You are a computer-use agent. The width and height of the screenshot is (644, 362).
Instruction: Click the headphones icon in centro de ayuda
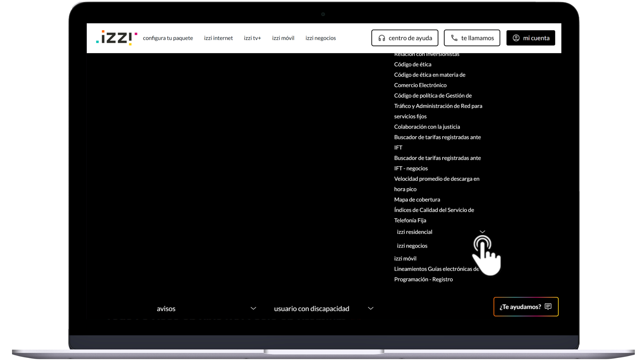click(381, 38)
